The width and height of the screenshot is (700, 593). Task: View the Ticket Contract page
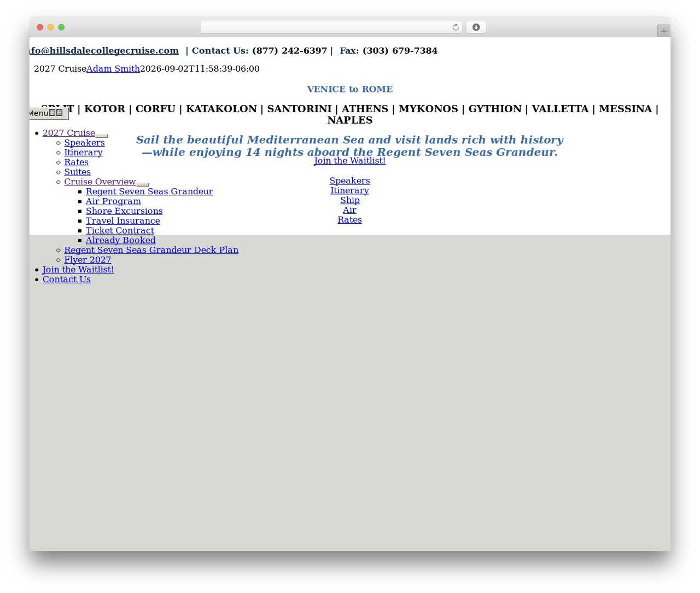point(120,231)
